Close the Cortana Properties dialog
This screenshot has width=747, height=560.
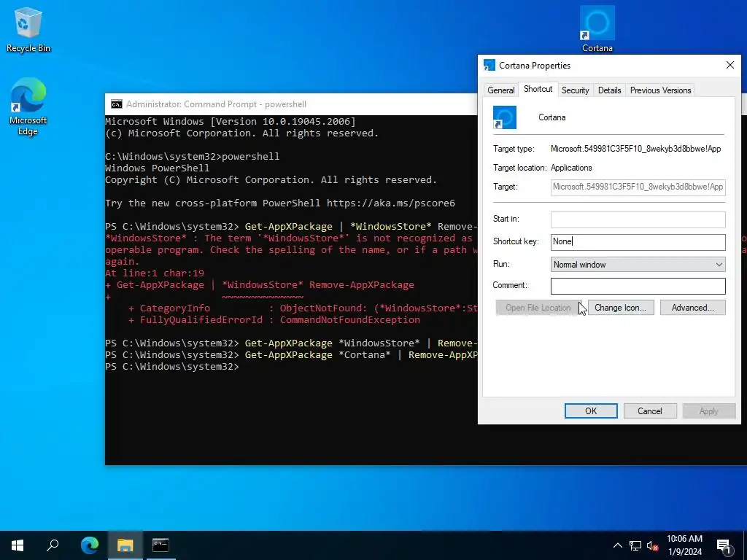[x=729, y=65]
